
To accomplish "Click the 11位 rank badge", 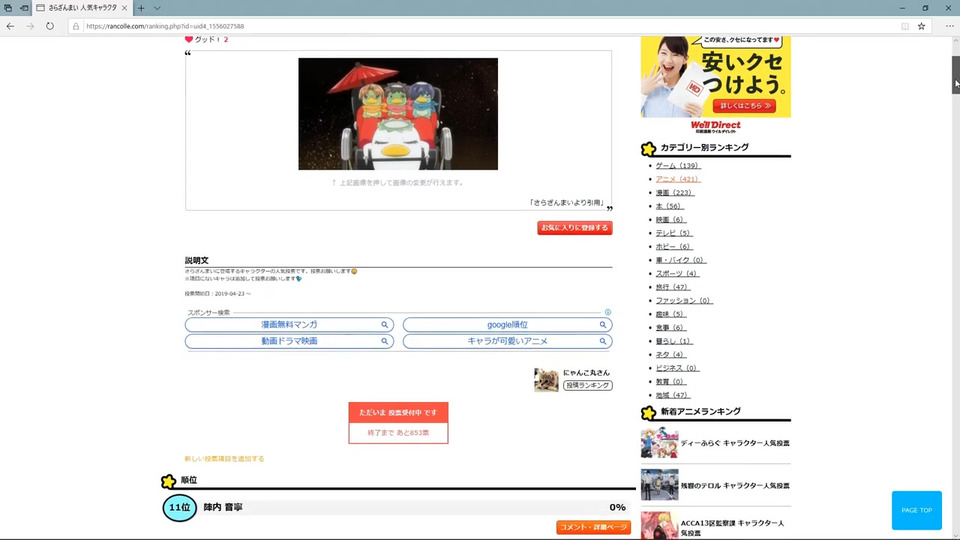I will [179, 508].
